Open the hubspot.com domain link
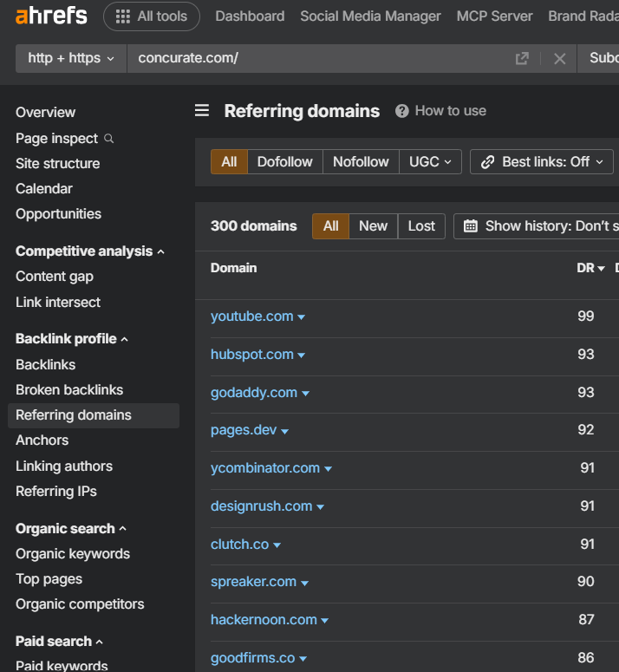Image resolution: width=619 pixels, height=672 pixels. point(251,355)
